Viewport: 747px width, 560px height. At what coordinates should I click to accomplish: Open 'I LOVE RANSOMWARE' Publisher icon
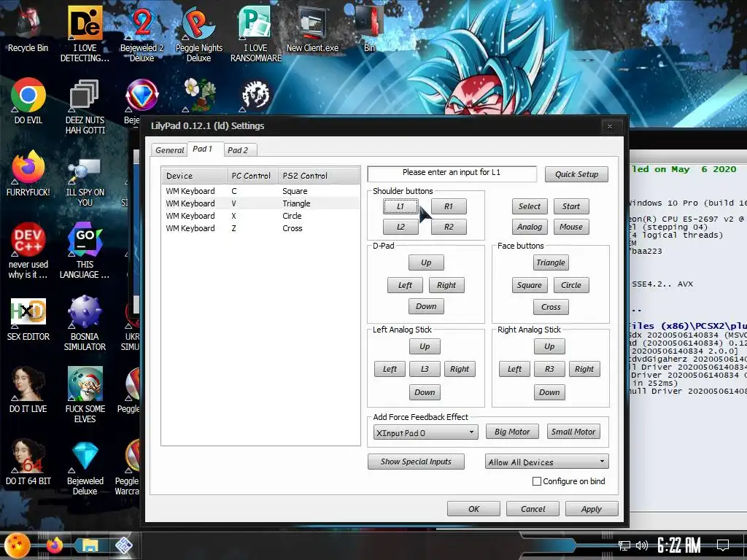tap(256, 34)
